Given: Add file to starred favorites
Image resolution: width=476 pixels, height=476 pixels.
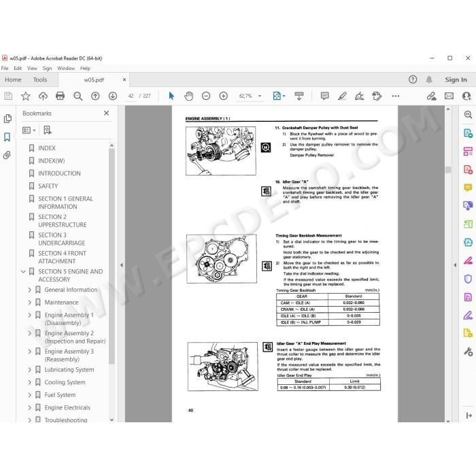Looking at the screenshot, I should pos(26,97).
